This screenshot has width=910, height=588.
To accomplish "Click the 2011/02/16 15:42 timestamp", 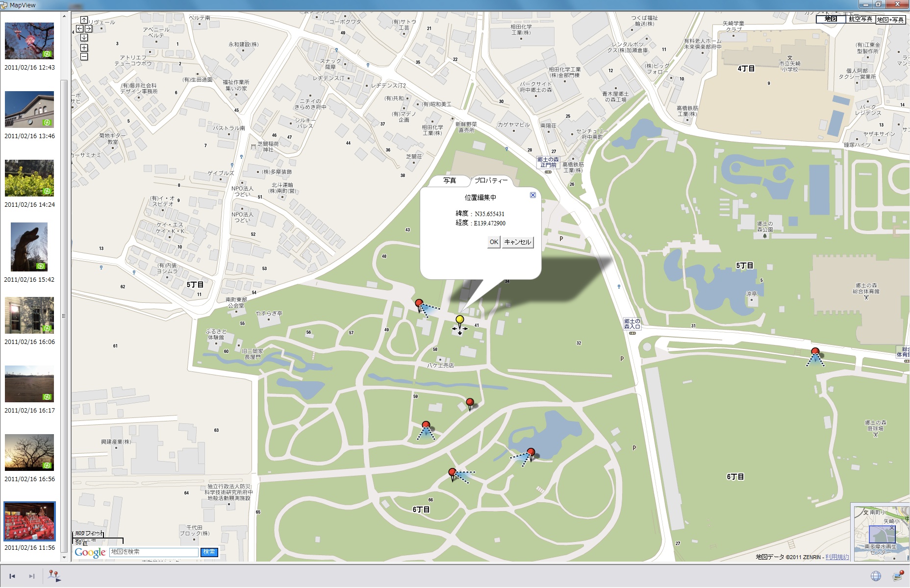I will [x=29, y=280].
